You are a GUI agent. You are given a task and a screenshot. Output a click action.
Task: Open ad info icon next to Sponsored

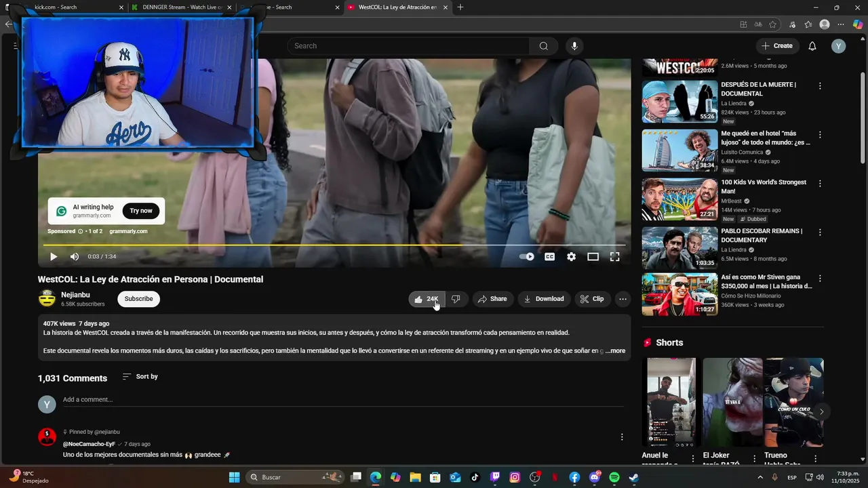(x=80, y=231)
